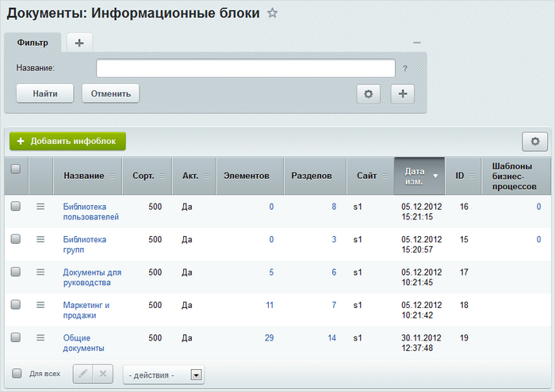The height and width of the screenshot is (392, 555).
Task: Check the Маркетинг и продажи row checkbox
Action: (16, 304)
